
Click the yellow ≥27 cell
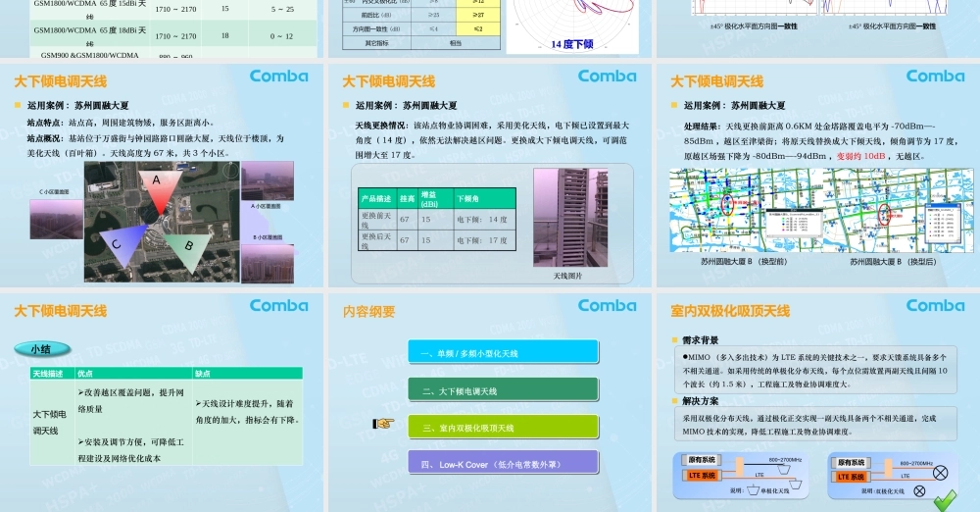(478, 15)
